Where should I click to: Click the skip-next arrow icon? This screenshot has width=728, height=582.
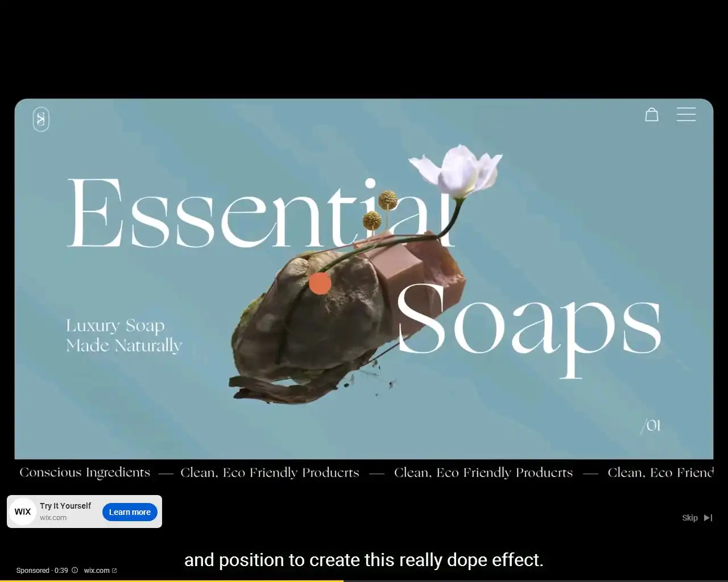click(x=708, y=518)
